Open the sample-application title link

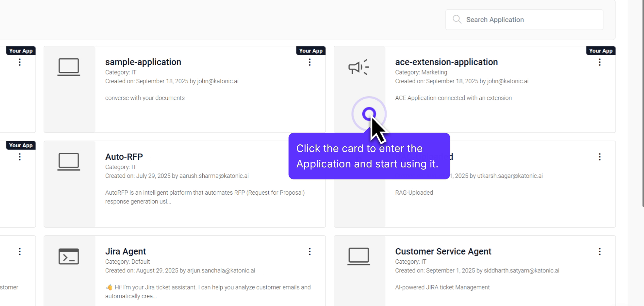point(143,62)
